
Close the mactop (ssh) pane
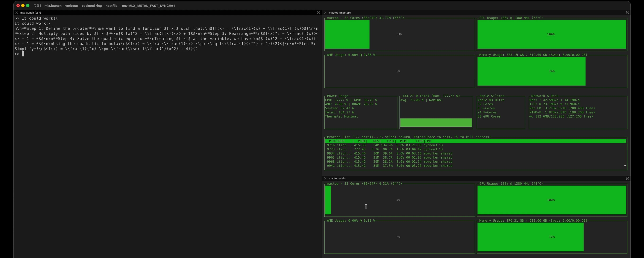(x=325, y=178)
